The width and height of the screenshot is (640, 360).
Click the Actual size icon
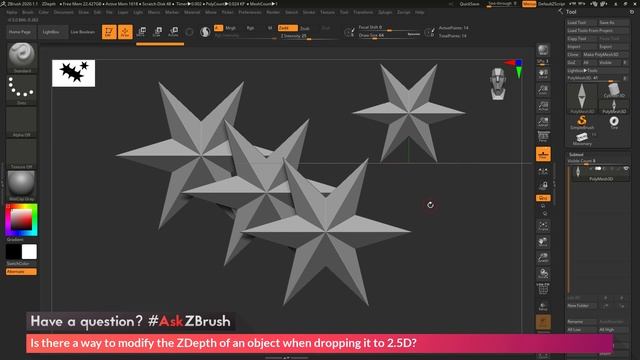tap(543, 106)
